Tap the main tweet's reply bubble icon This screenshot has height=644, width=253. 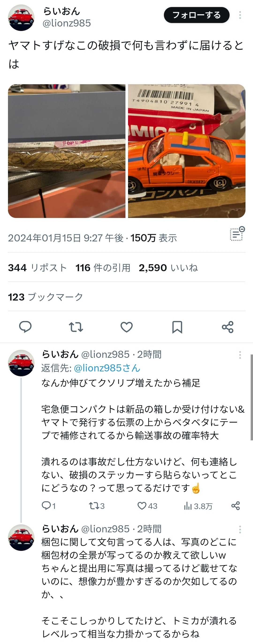[x=25, y=327]
